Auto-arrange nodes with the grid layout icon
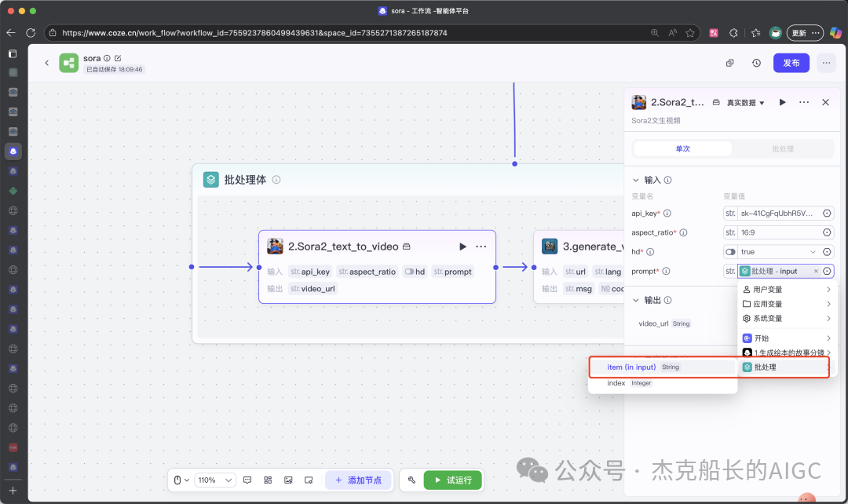Image resolution: width=848 pixels, height=504 pixels. pos(268,480)
